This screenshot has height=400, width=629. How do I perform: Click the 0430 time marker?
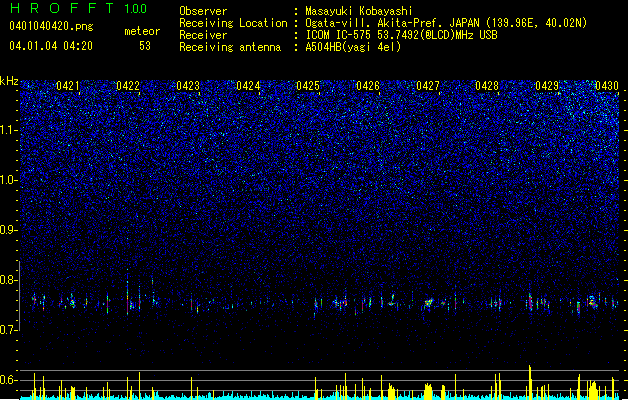pos(607,86)
